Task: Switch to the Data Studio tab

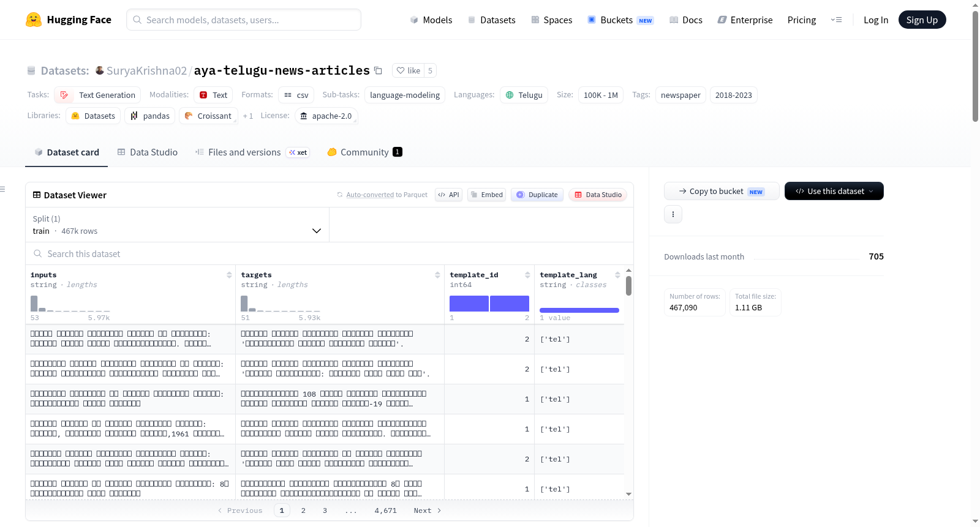Action: (147, 152)
